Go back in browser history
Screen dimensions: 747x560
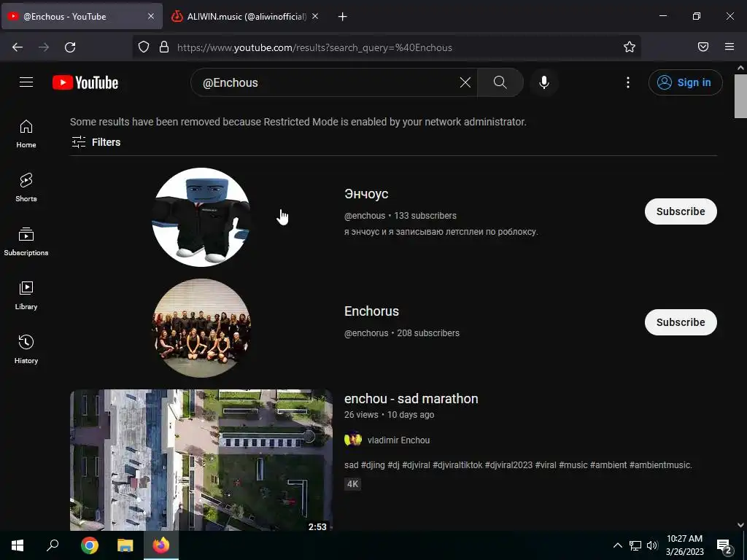18,47
